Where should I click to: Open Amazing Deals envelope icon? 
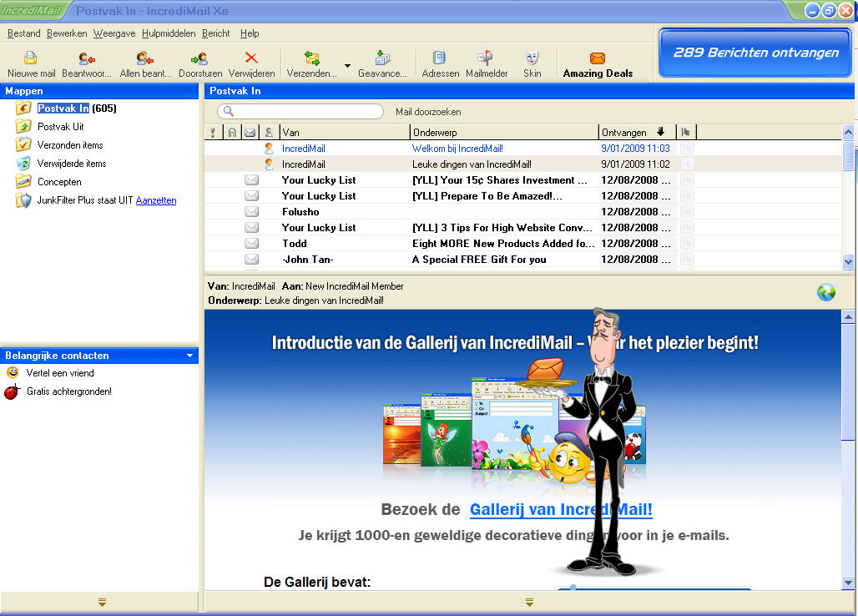tap(598, 58)
